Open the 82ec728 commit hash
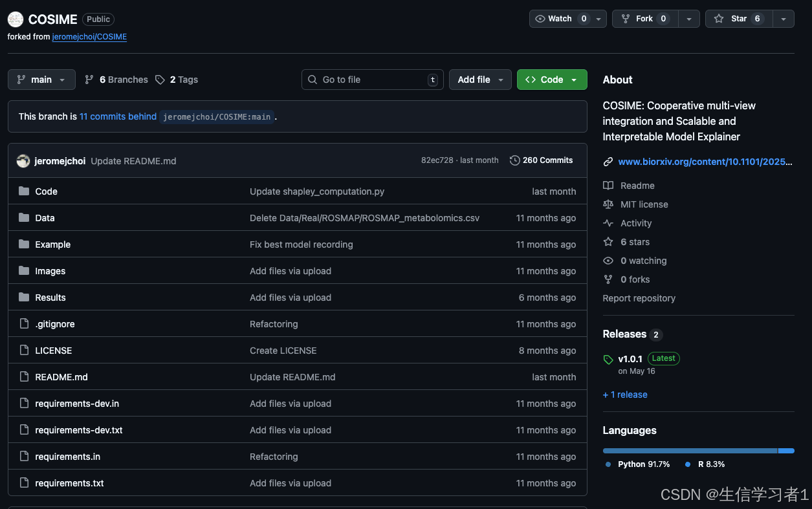 coord(437,160)
